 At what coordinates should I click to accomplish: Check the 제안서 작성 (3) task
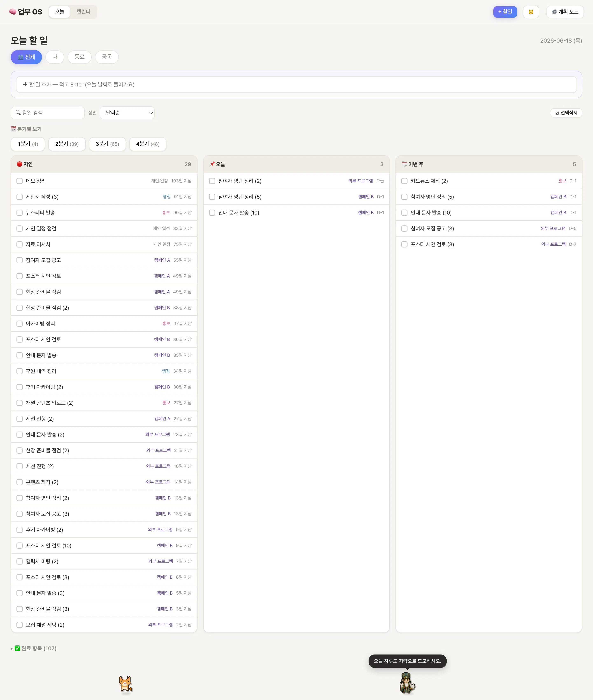20,197
